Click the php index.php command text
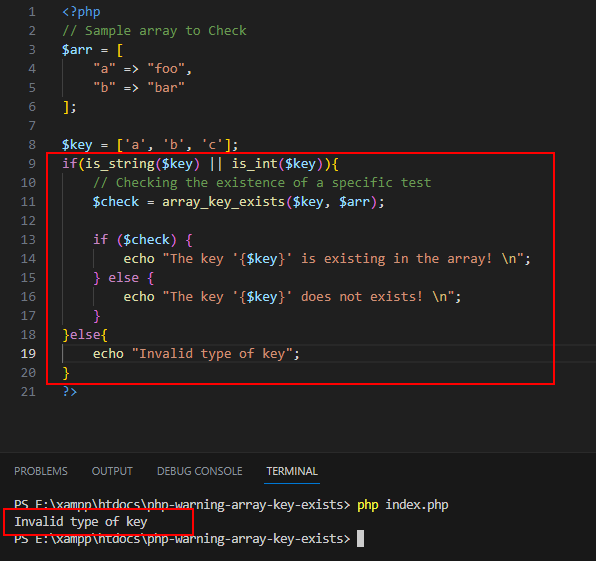 click(403, 505)
